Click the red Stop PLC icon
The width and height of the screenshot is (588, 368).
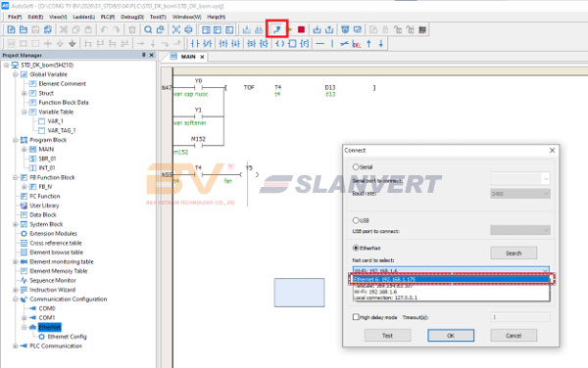[301, 29]
